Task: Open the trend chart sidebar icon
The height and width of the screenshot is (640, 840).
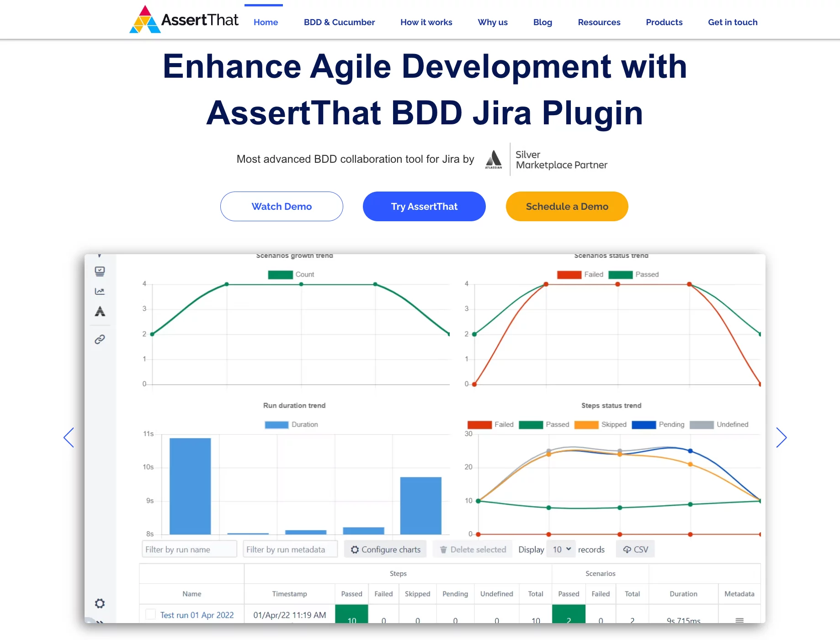Action: 100,291
